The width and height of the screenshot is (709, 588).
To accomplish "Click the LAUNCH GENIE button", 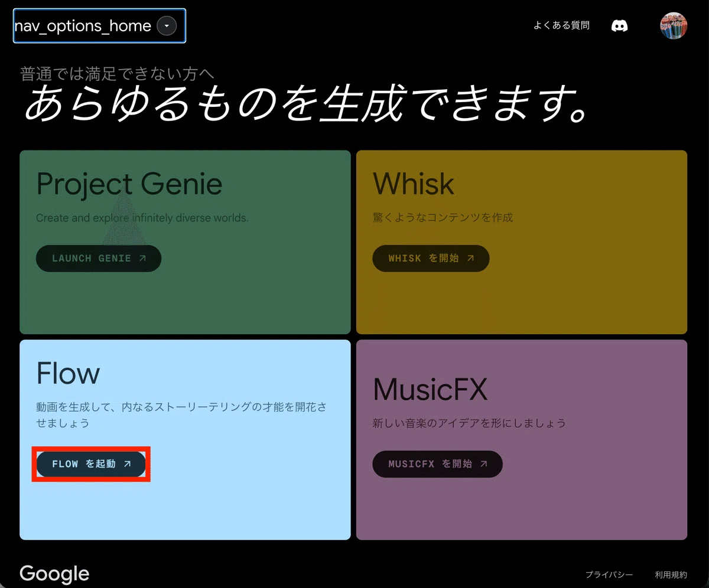I will (x=99, y=259).
